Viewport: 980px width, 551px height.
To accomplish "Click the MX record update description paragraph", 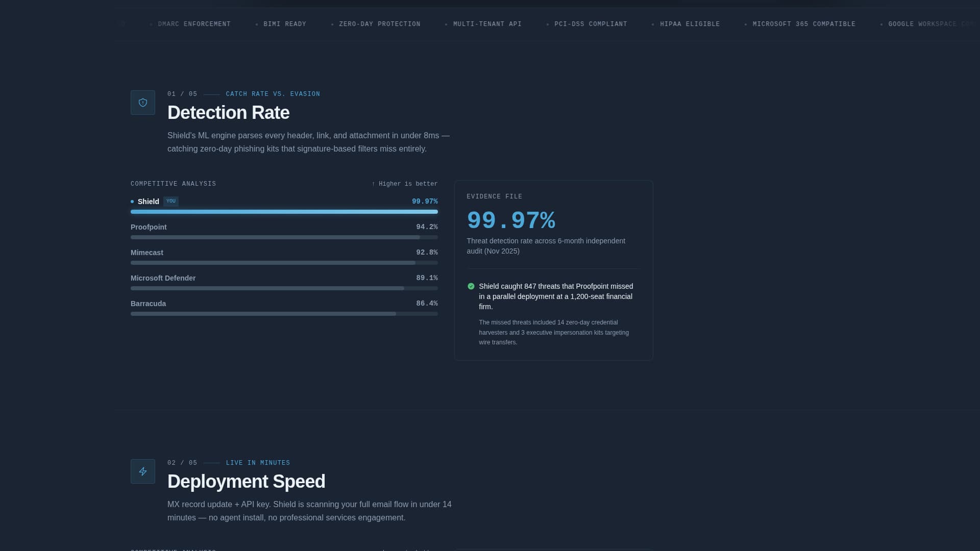I will click(310, 511).
